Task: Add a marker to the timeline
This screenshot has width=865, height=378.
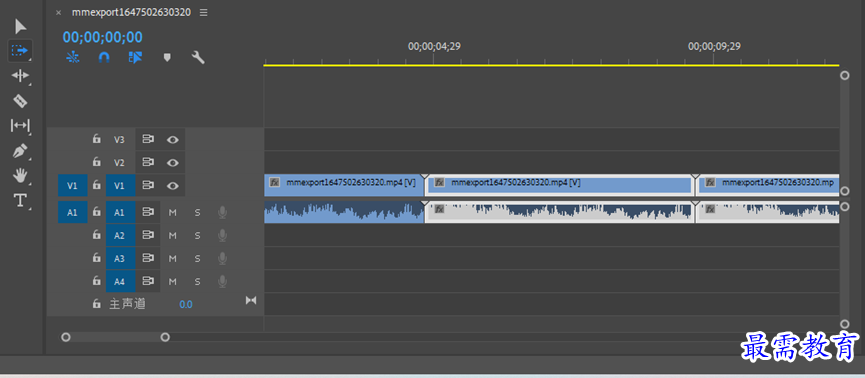Action: (167, 57)
